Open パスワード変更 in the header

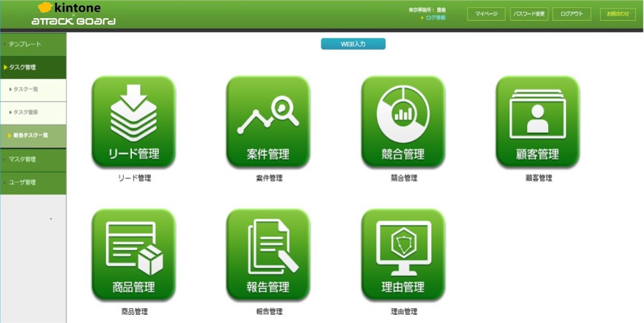[529, 14]
